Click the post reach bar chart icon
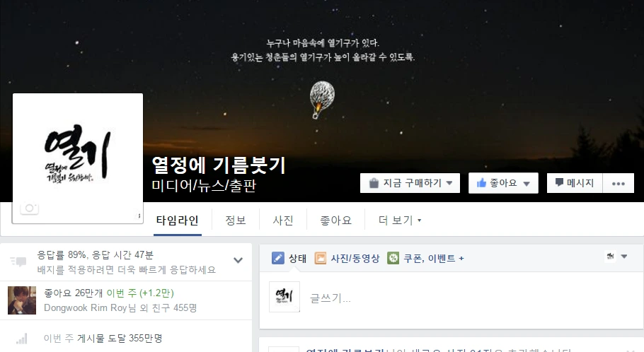 [x=22, y=339]
